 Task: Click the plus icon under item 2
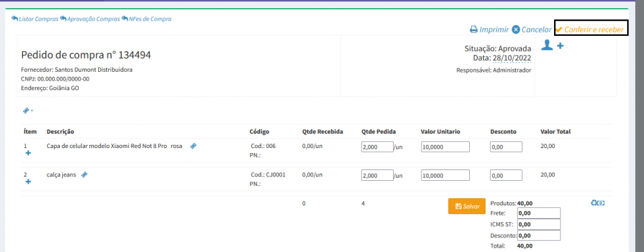pos(28,182)
